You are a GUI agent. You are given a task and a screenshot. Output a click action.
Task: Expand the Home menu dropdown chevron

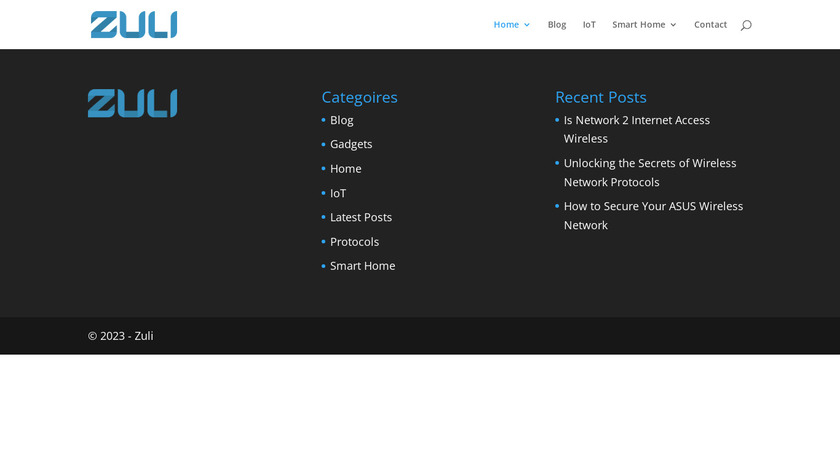527,25
